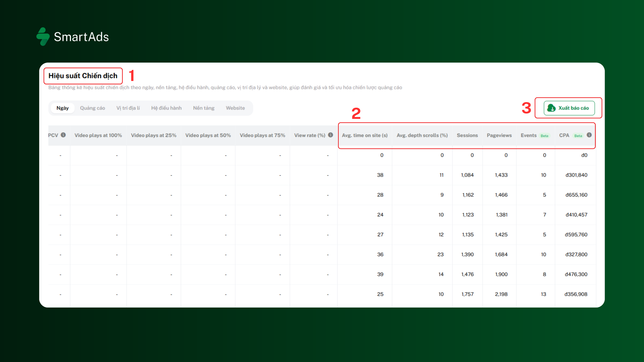Click the Hiệu suất Chiến dịch heading

pos(83,76)
